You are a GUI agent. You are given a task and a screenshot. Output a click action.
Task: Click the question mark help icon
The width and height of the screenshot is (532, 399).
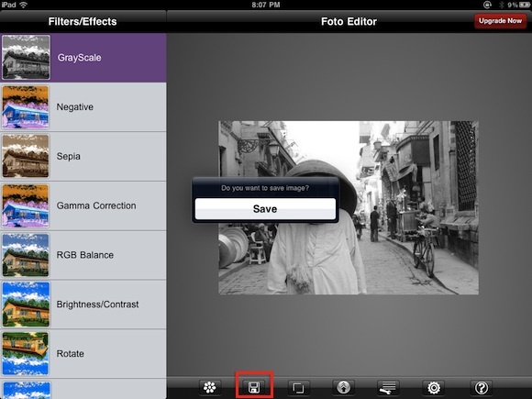point(482,387)
